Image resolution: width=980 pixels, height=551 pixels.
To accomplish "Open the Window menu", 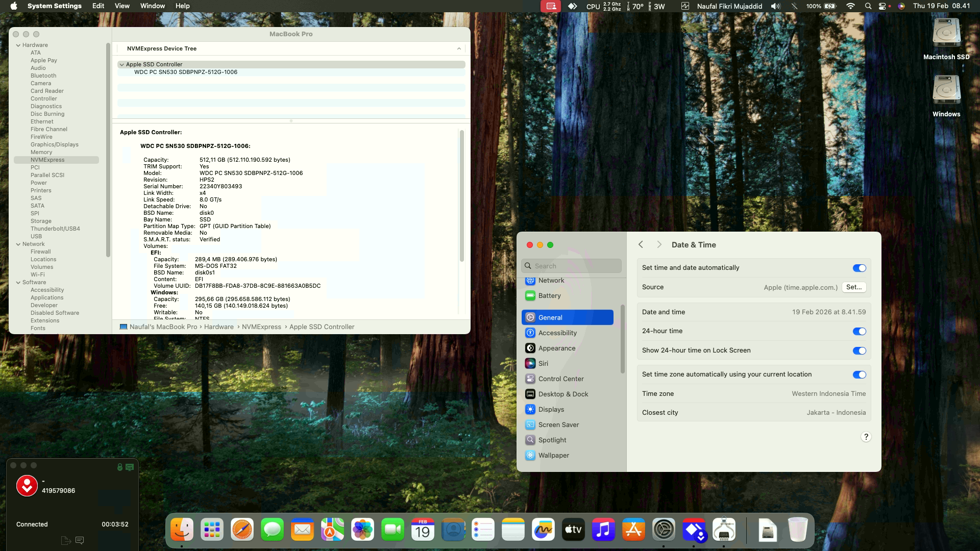I will (152, 6).
